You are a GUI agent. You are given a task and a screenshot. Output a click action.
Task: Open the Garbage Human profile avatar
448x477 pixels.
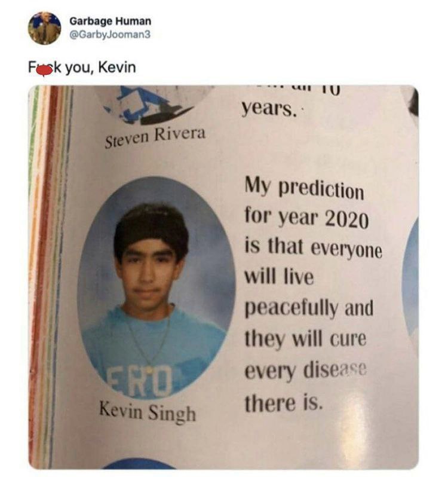[44, 28]
